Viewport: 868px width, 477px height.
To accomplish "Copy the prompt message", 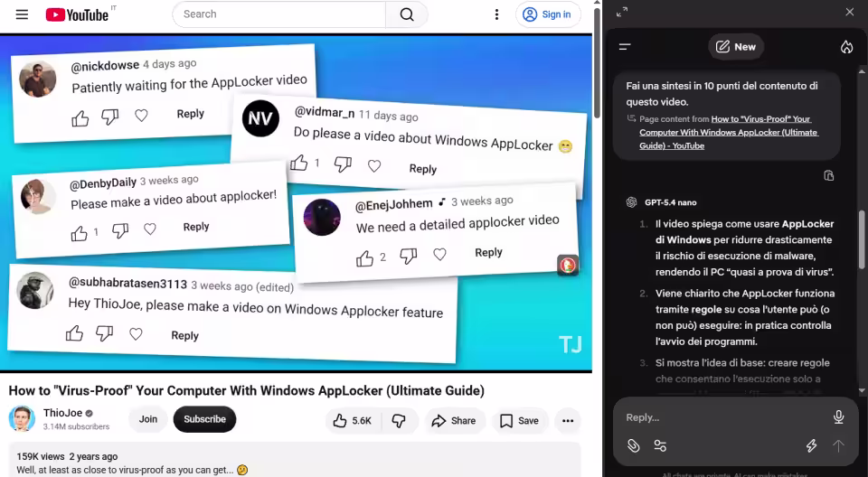I will (829, 175).
